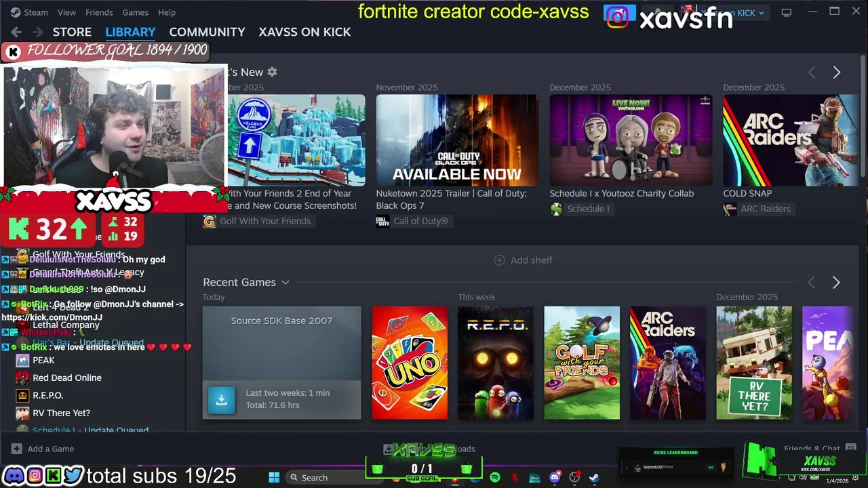Click the Add a Game plus icon
Viewport: 868px width, 488px height.
(16, 449)
